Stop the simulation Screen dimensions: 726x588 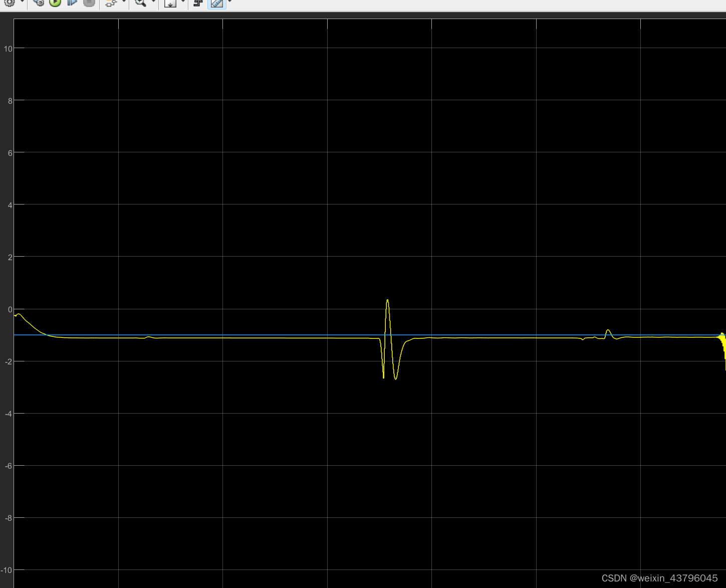coord(89,3)
